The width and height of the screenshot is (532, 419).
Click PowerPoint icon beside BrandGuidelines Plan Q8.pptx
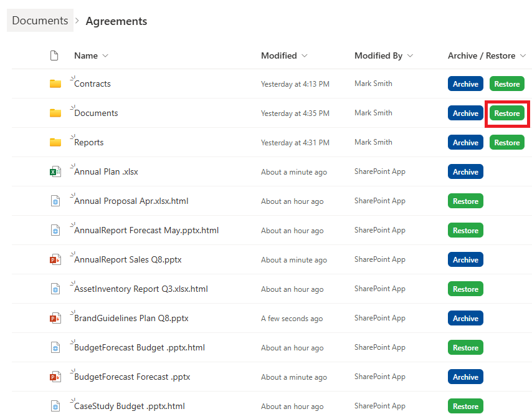pyautogui.click(x=55, y=319)
